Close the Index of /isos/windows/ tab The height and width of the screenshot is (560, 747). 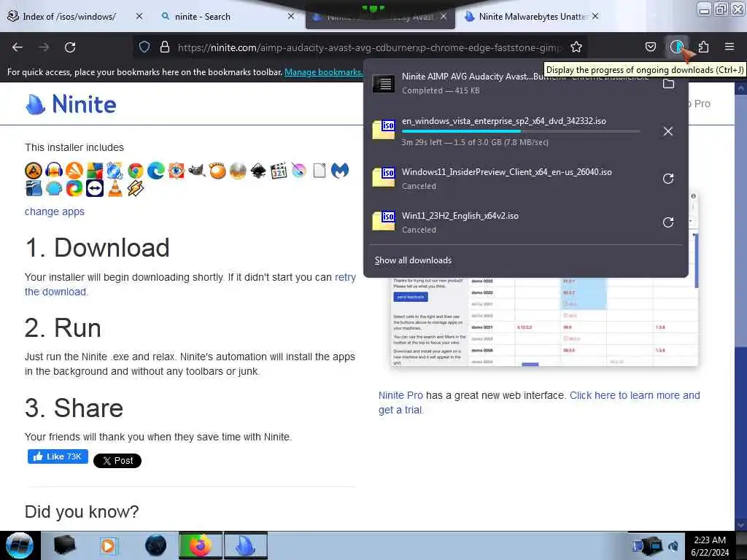(139, 17)
